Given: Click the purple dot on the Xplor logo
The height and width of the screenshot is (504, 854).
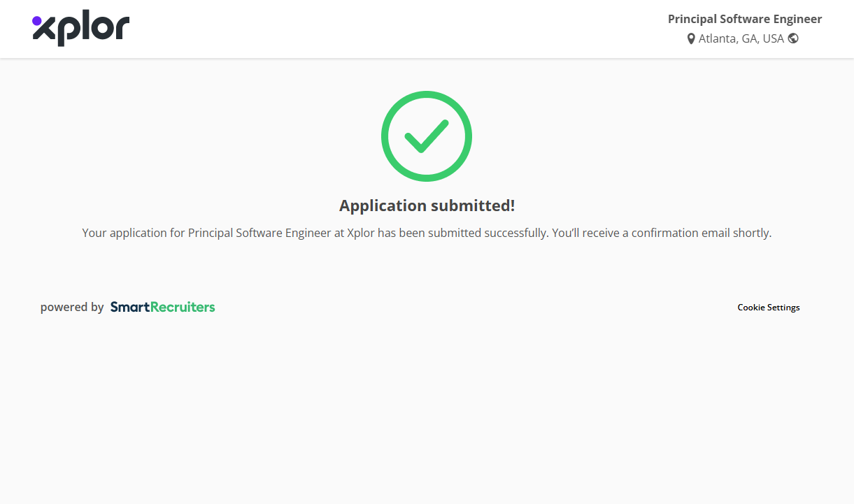Looking at the screenshot, I should pos(37,21).
